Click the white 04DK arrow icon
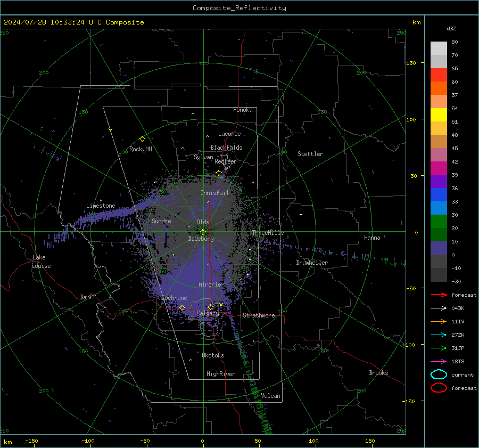479x448 pixels. 439,308
